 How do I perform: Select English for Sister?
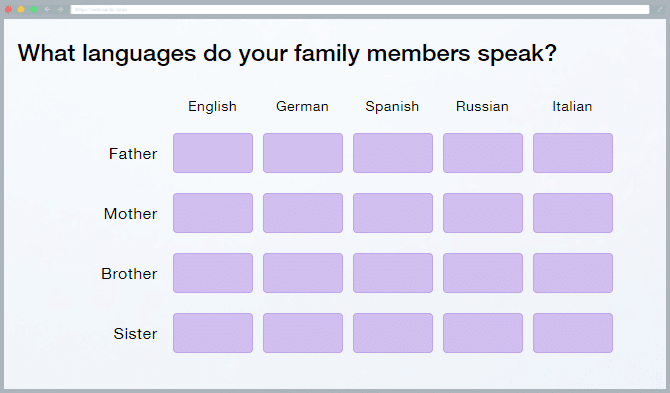[x=213, y=333]
